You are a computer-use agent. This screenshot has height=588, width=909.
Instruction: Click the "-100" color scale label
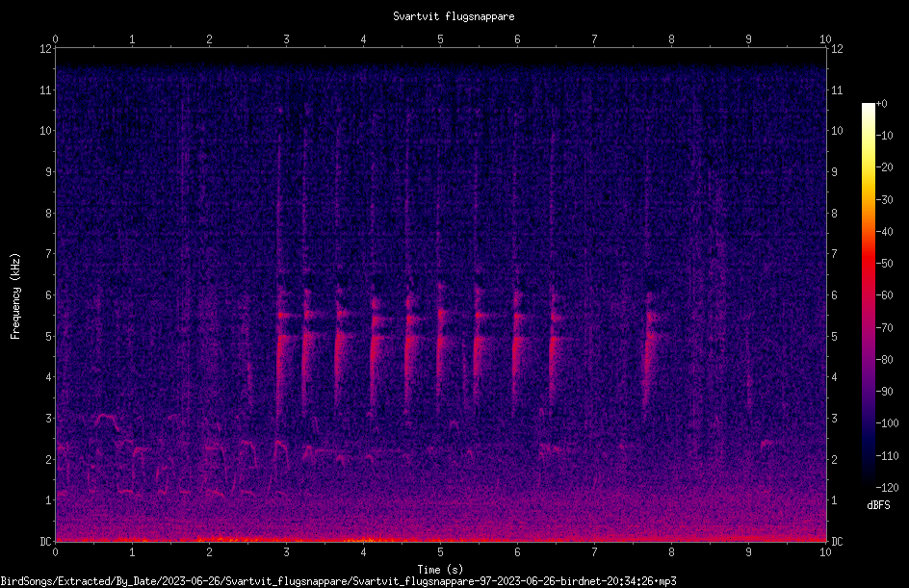point(888,423)
